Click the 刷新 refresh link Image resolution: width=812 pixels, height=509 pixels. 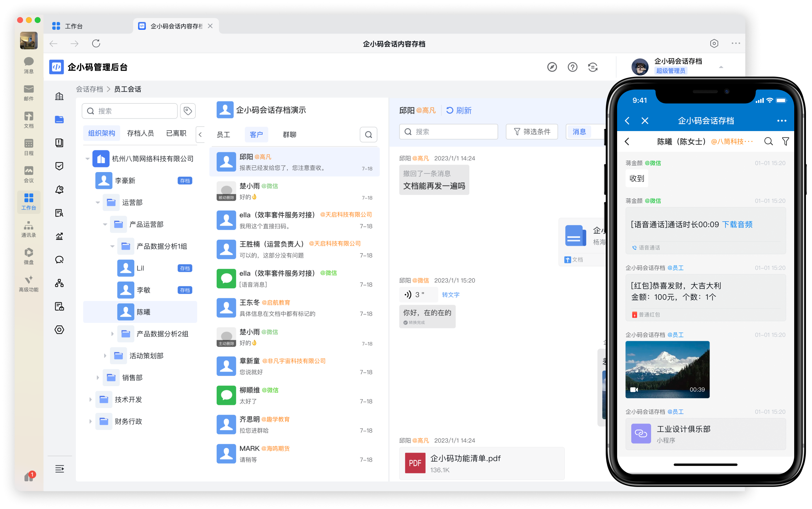(x=459, y=110)
